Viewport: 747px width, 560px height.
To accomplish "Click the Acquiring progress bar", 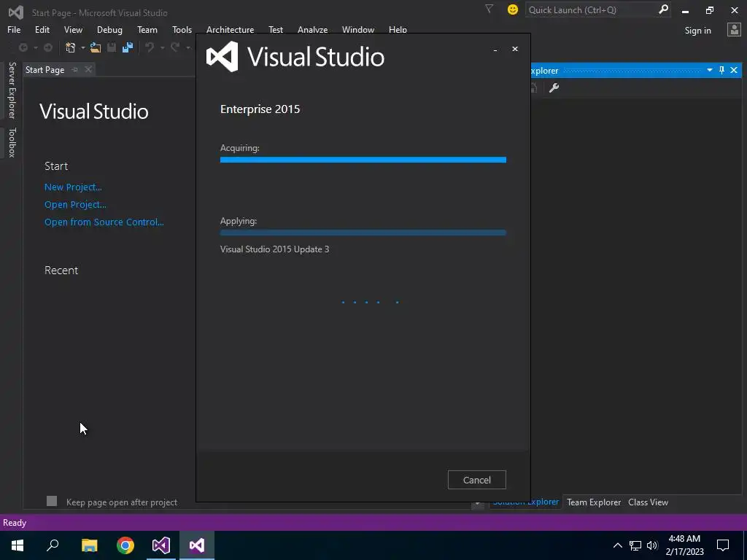I will tap(363, 160).
